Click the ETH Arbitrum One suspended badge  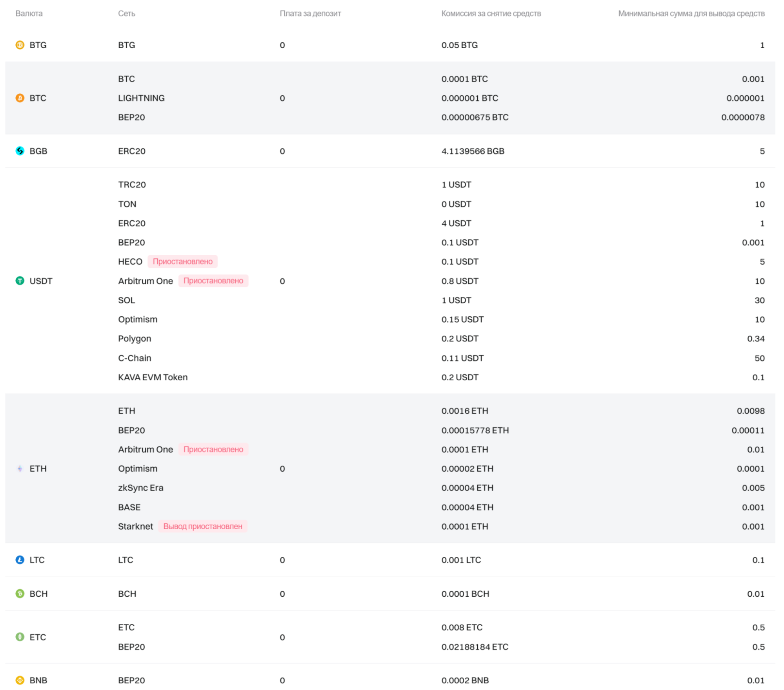pyautogui.click(x=213, y=449)
